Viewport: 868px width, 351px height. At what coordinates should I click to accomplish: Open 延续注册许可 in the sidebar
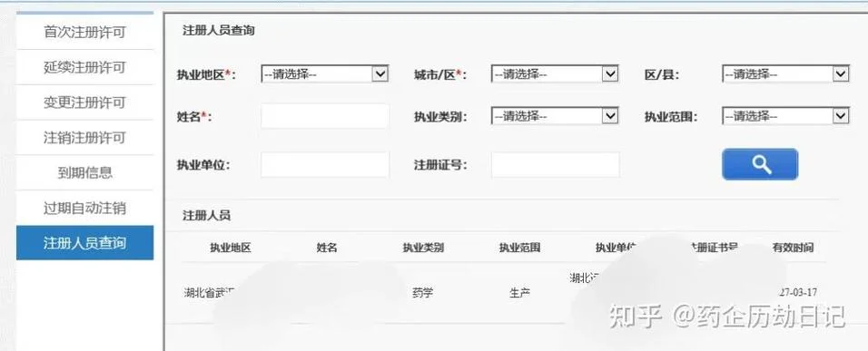(84, 67)
